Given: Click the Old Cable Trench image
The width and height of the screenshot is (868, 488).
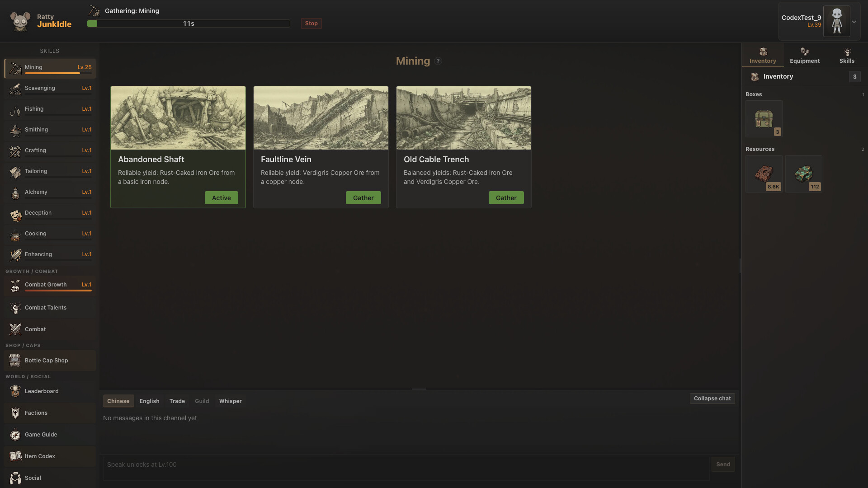Looking at the screenshot, I should [x=463, y=118].
